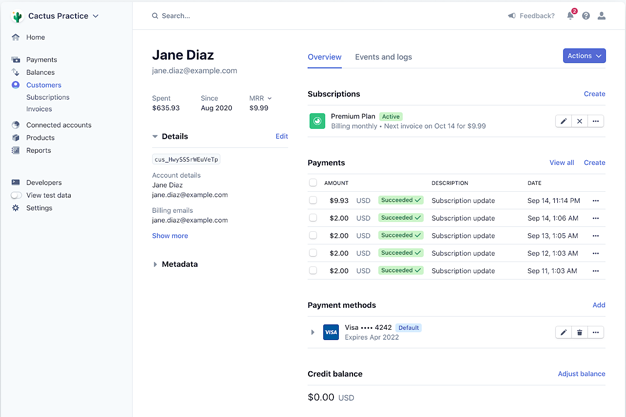
Task: Open Invoices in the sidebar
Action: click(39, 109)
